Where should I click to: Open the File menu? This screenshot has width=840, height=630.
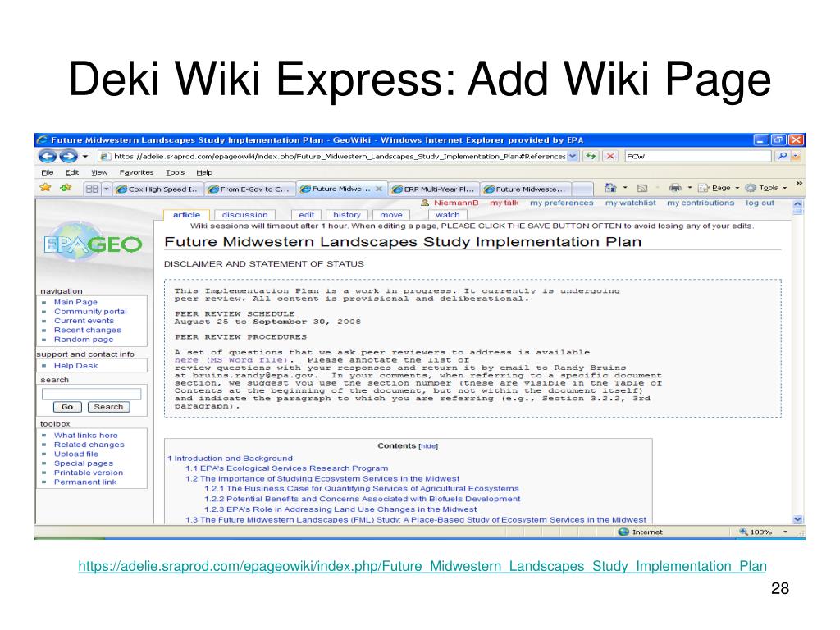tap(48, 172)
